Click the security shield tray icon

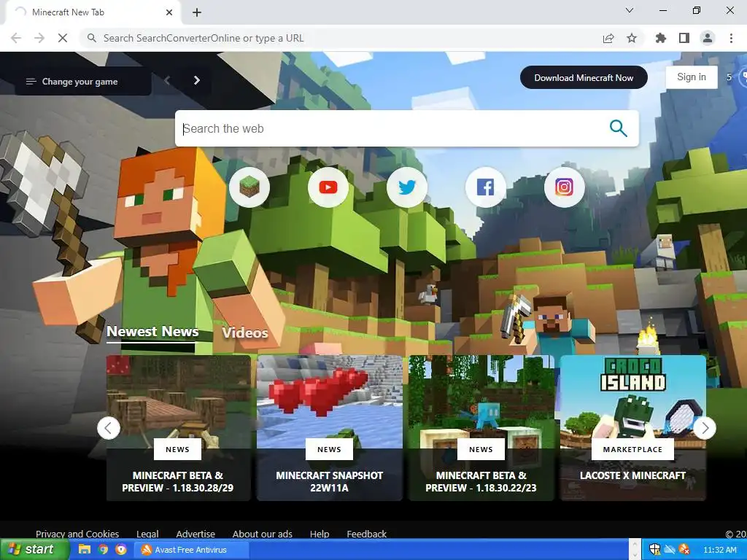tap(654, 550)
